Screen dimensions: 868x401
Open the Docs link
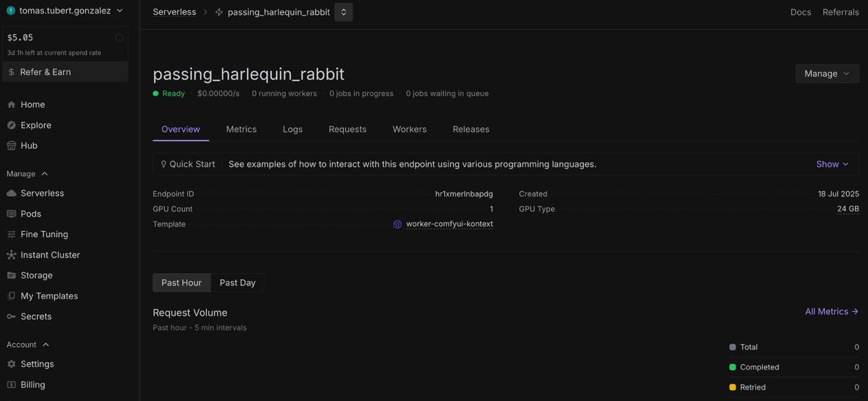(x=801, y=12)
